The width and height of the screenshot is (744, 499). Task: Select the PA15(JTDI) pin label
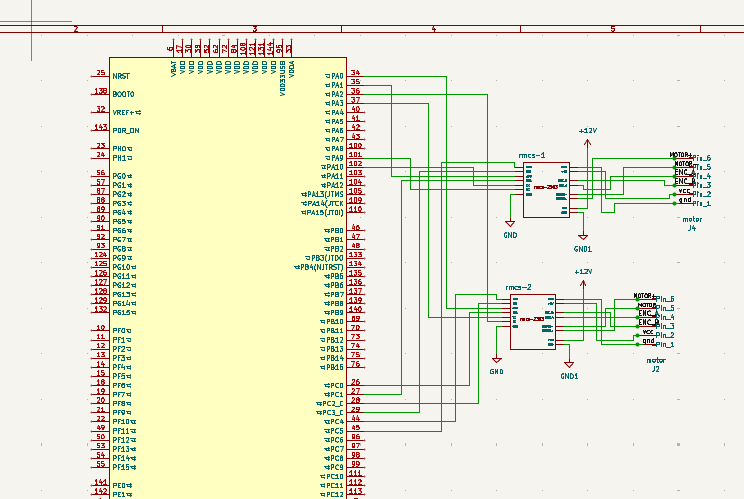pos(323,213)
